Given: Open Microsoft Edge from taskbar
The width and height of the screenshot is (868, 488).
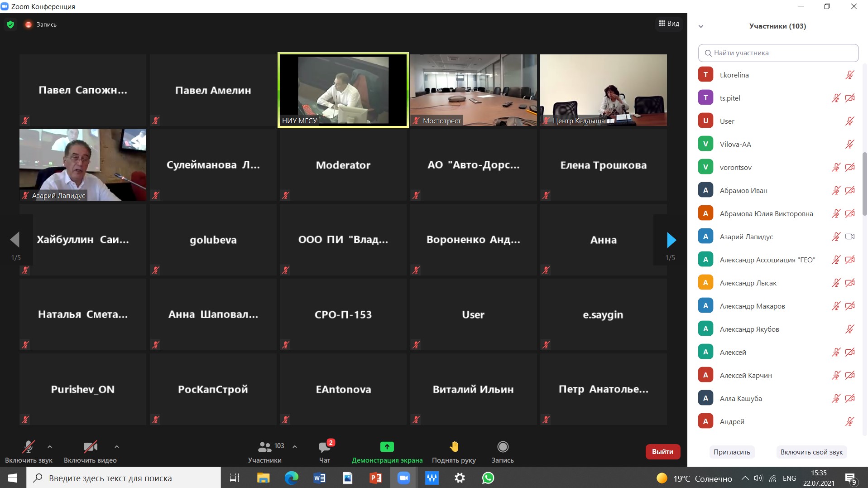Looking at the screenshot, I should pyautogui.click(x=291, y=478).
